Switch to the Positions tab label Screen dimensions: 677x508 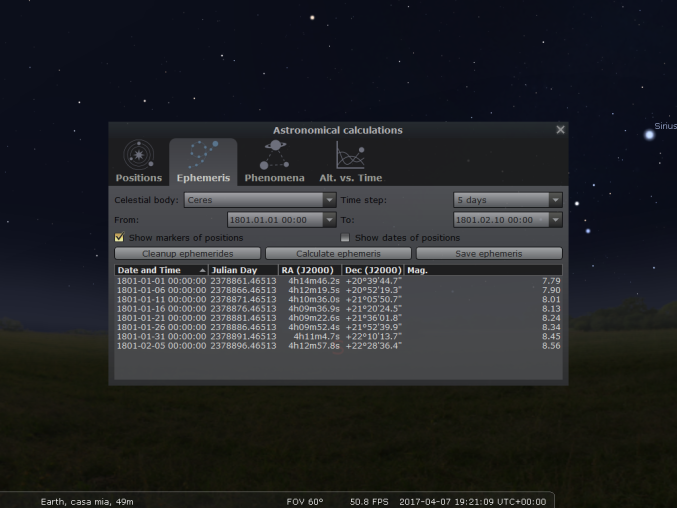point(139,178)
